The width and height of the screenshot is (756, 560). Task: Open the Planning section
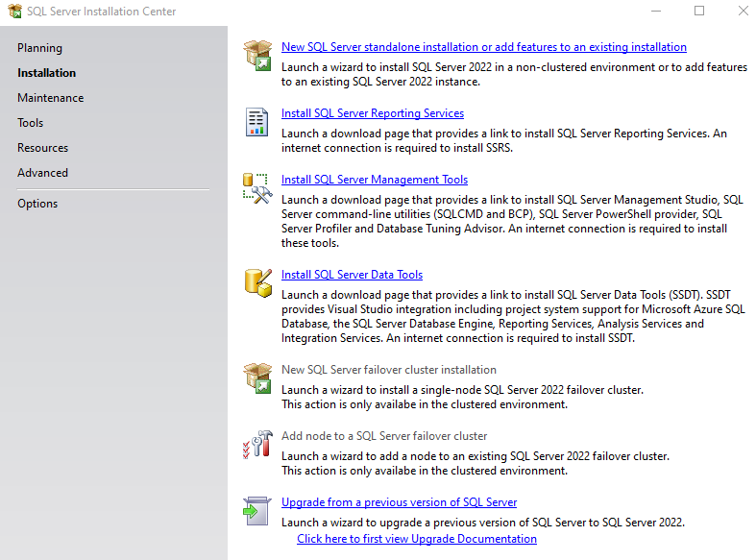coord(39,48)
